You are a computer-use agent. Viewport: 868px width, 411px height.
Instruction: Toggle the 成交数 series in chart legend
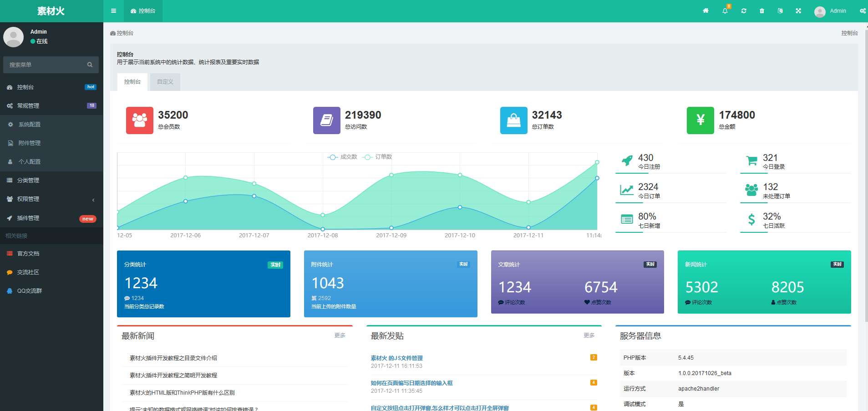click(x=342, y=157)
